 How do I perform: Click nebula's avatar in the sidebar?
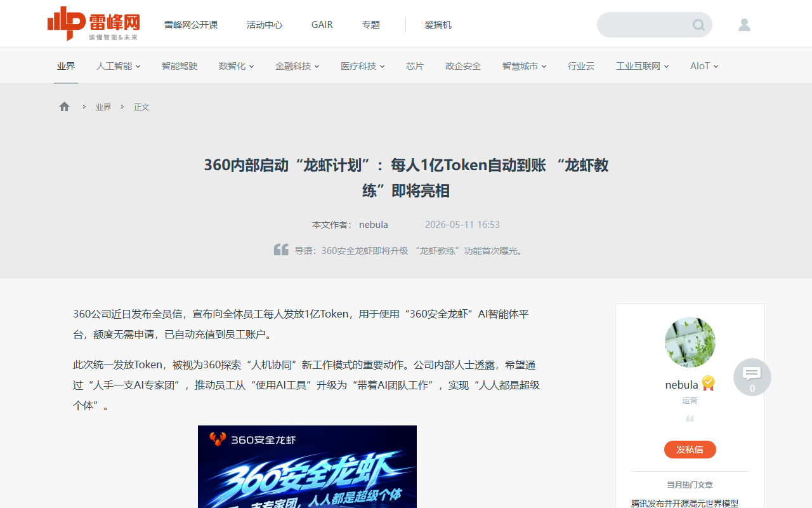coord(690,342)
